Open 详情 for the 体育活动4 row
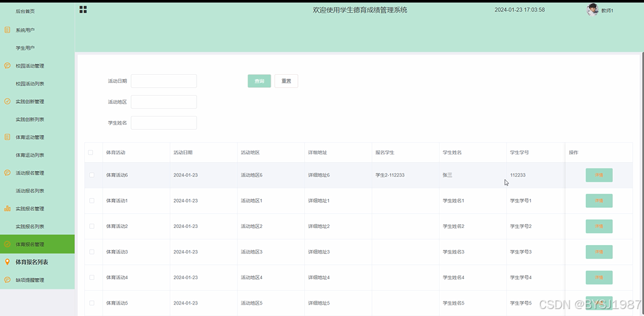 (x=599, y=277)
